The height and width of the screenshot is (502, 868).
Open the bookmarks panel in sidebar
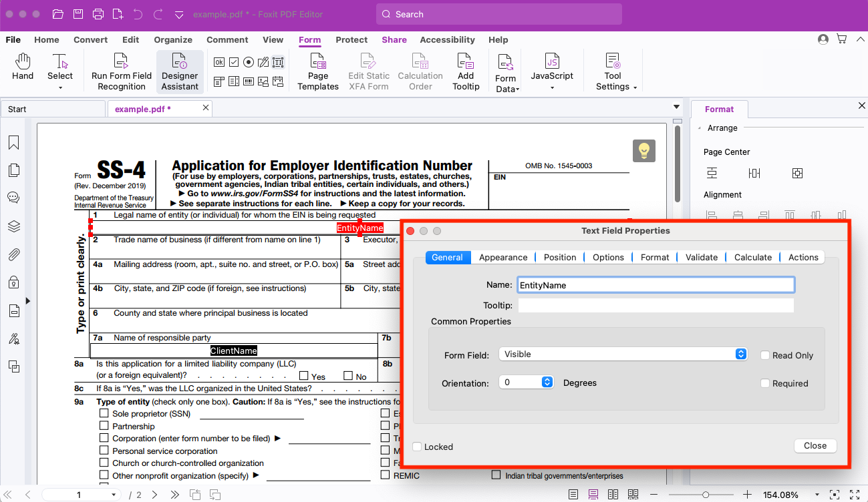pyautogui.click(x=13, y=143)
